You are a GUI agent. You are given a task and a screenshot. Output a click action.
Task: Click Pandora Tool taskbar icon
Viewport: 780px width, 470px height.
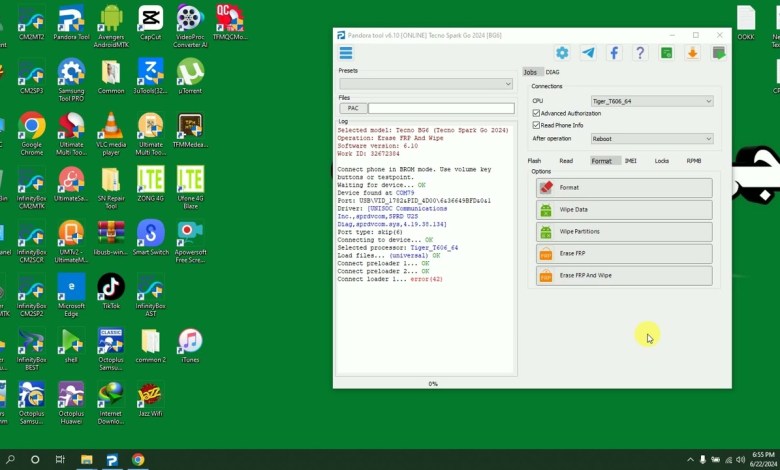pos(112,460)
